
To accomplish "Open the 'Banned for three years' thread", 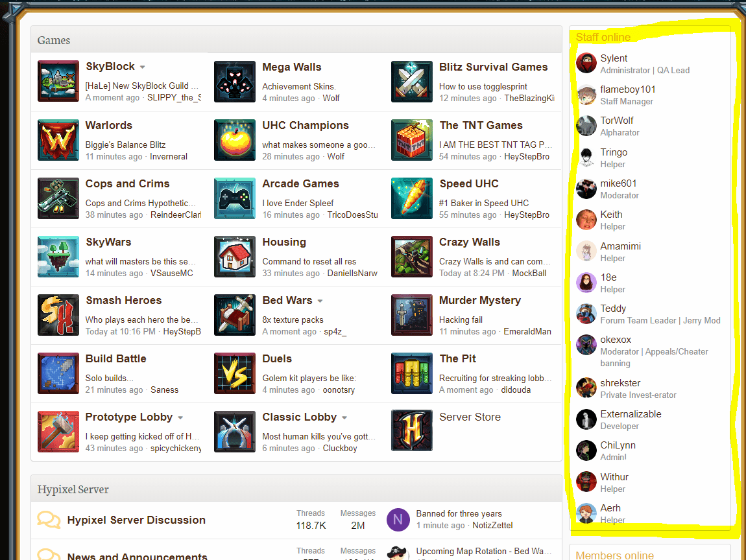I will click(459, 513).
